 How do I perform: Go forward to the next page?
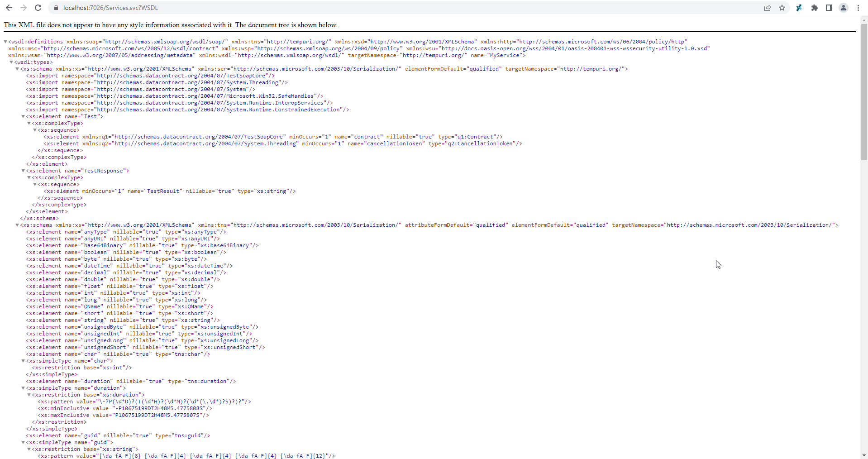pos(24,8)
